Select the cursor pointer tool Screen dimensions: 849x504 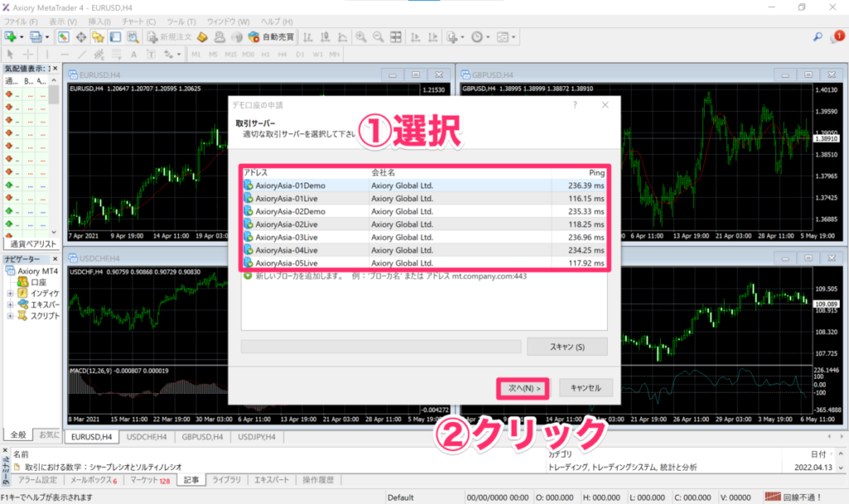coord(10,54)
